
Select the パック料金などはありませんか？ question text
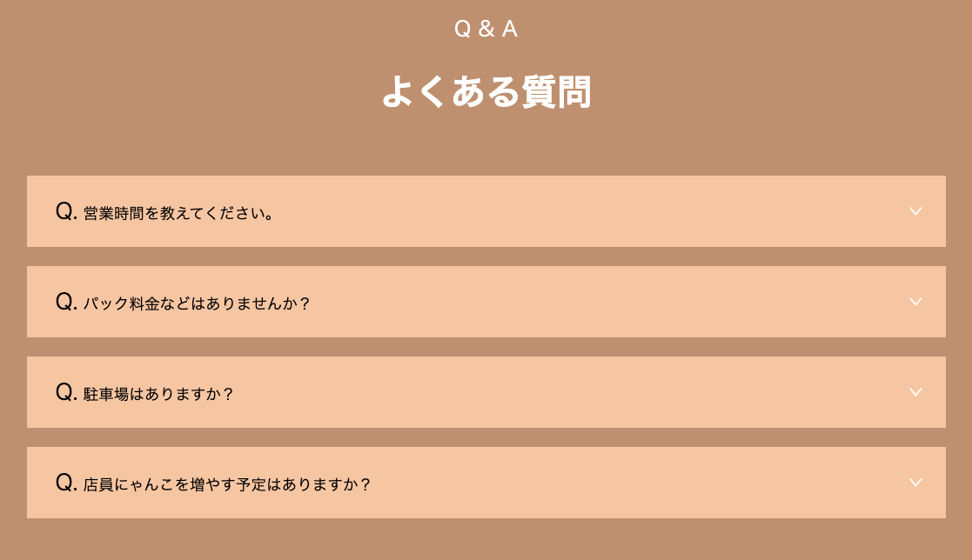[198, 303]
